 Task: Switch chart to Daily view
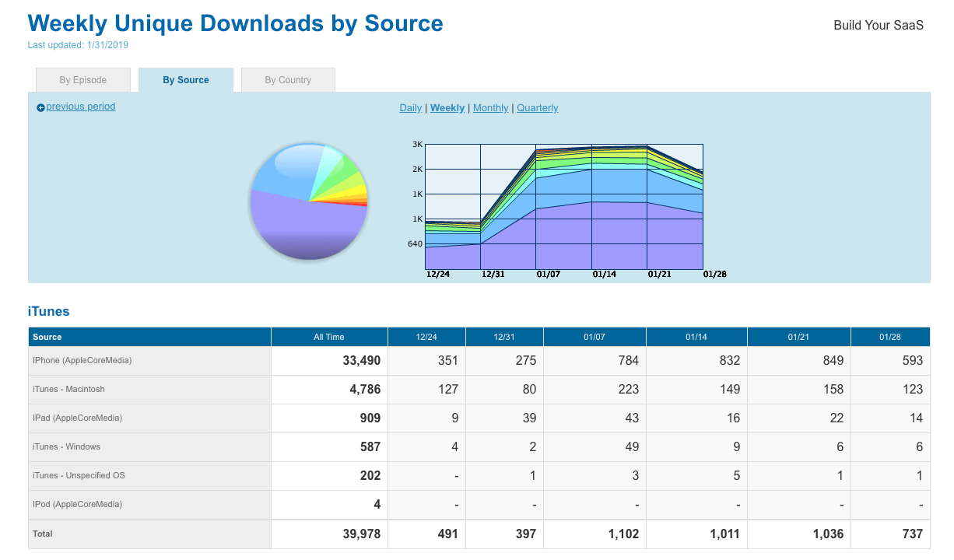pyautogui.click(x=410, y=108)
